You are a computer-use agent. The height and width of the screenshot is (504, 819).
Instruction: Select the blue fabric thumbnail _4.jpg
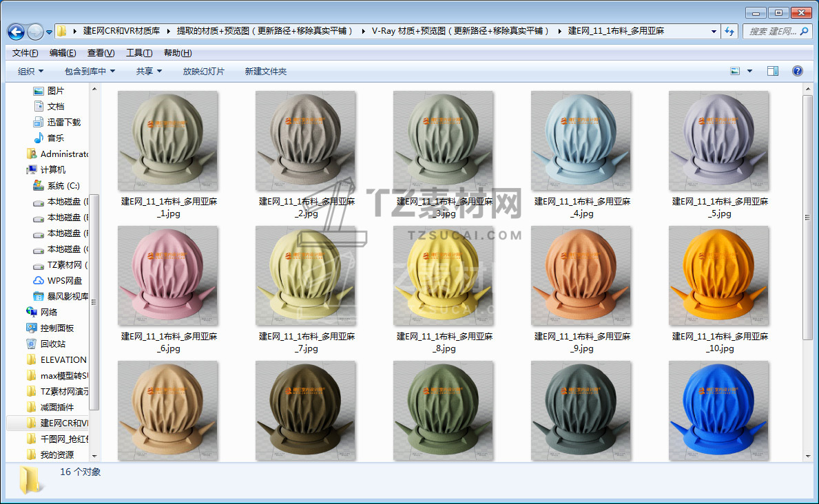[x=581, y=141]
